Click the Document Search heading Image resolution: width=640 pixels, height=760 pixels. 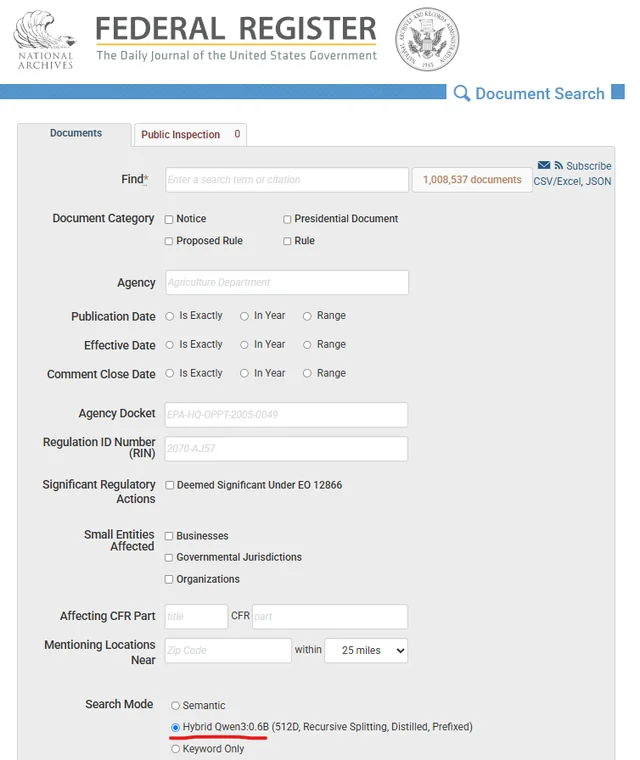pyautogui.click(x=540, y=94)
